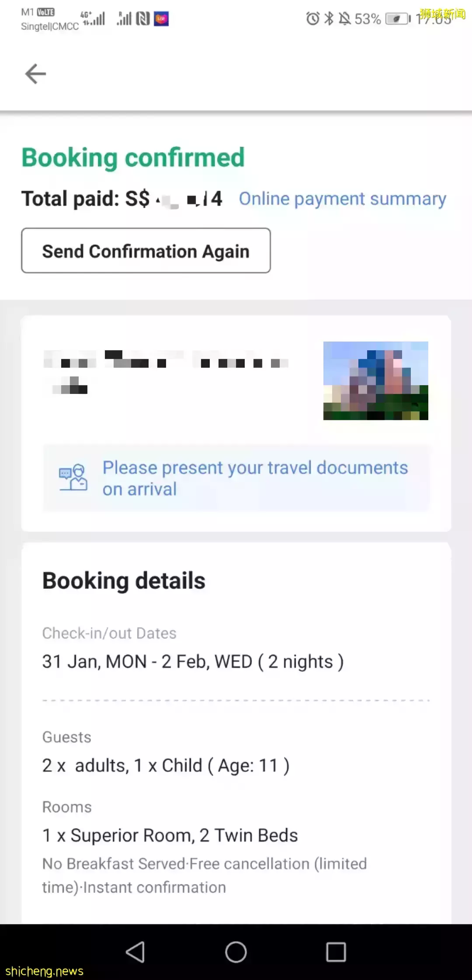Tap the NFC icon in status bar
Viewport: 472px width, 980px height.
[142, 19]
